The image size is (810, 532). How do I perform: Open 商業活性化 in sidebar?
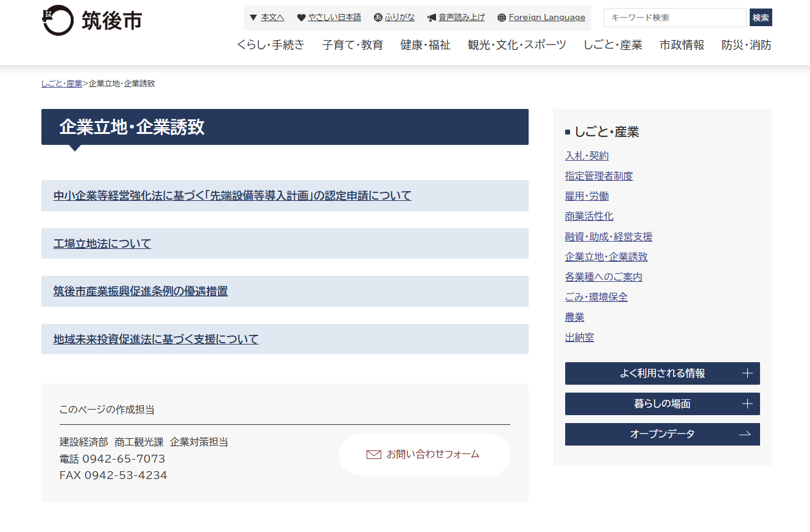(589, 216)
